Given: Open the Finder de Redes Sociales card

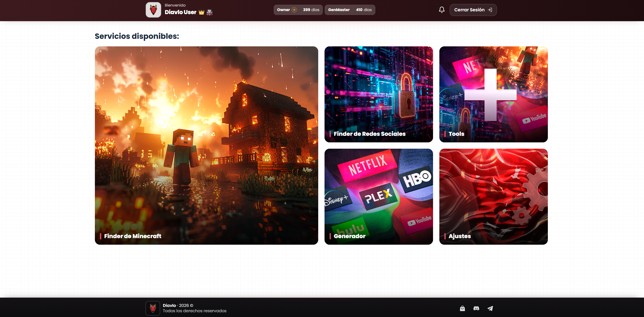Looking at the screenshot, I should pyautogui.click(x=379, y=94).
